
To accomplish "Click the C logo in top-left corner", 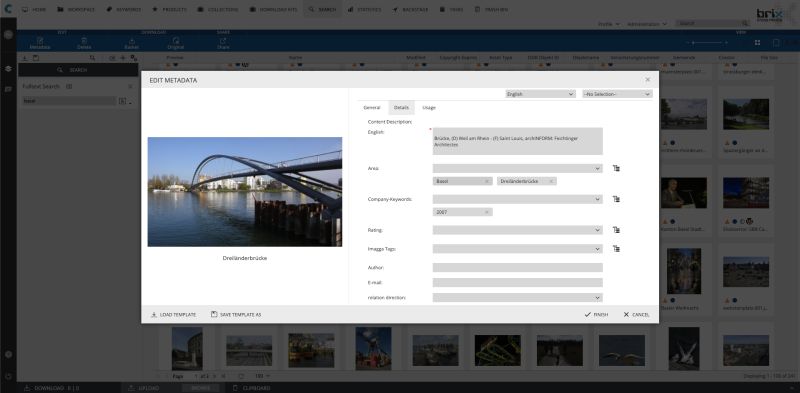I will tap(8, 9).
